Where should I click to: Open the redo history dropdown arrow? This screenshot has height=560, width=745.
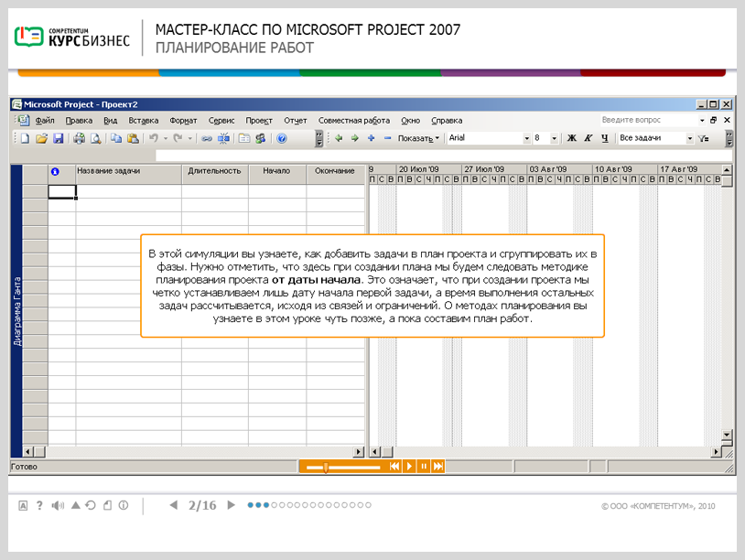coord(189,138)
